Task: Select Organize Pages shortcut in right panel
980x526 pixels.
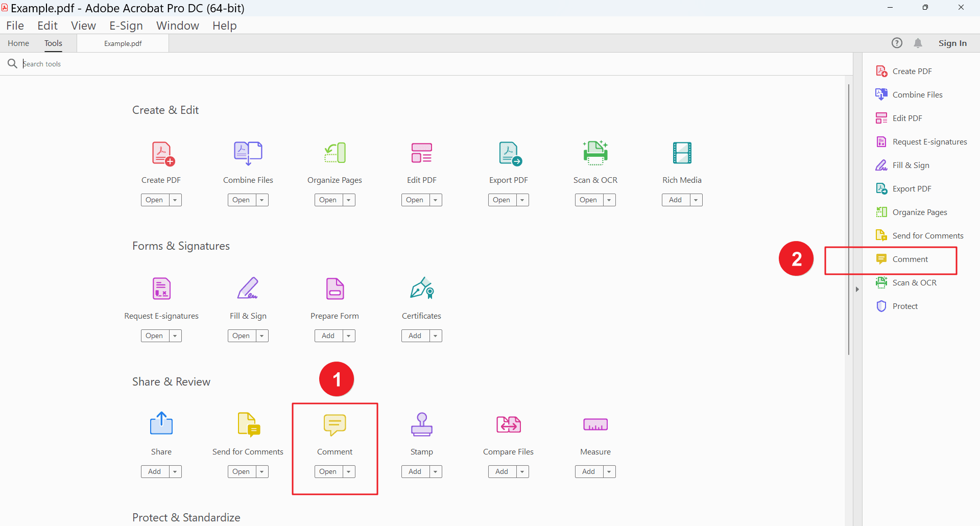Action: point(913,212)
